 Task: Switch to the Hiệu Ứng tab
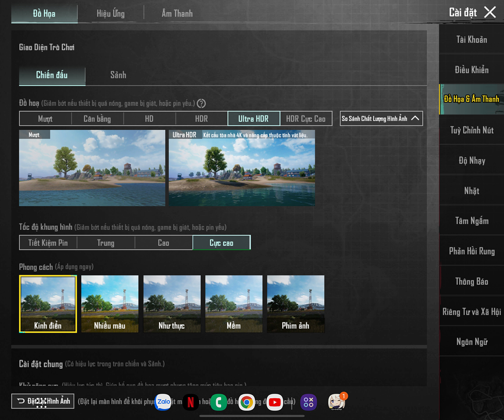click(x=111, y=14)
